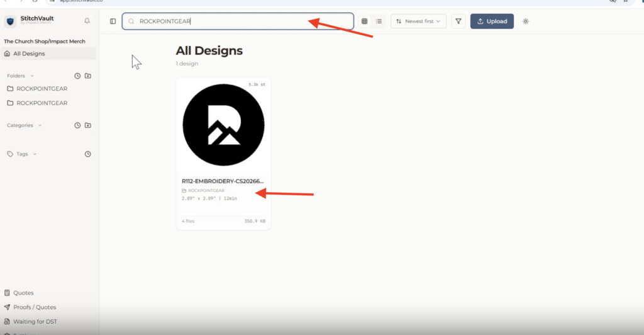Add a new folder icon in Folders
Image resolution: width=644 pixels, height=335 pixels.
click(x=88, y=76)
